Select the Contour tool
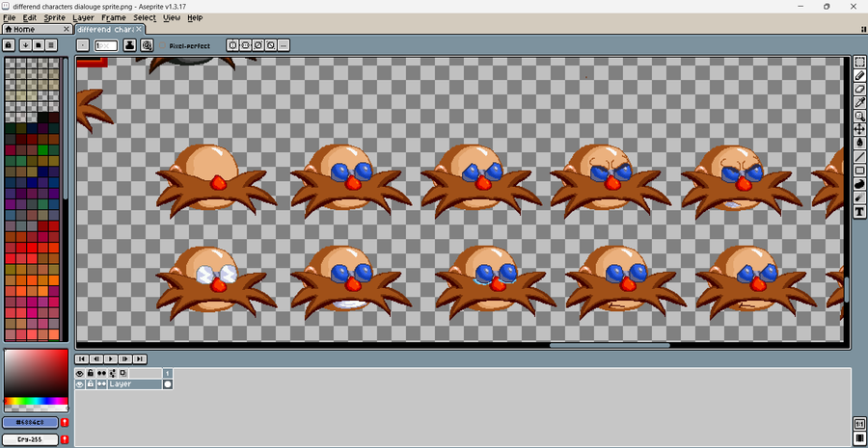Screen dimensions: 868x448 click(859, 184)
